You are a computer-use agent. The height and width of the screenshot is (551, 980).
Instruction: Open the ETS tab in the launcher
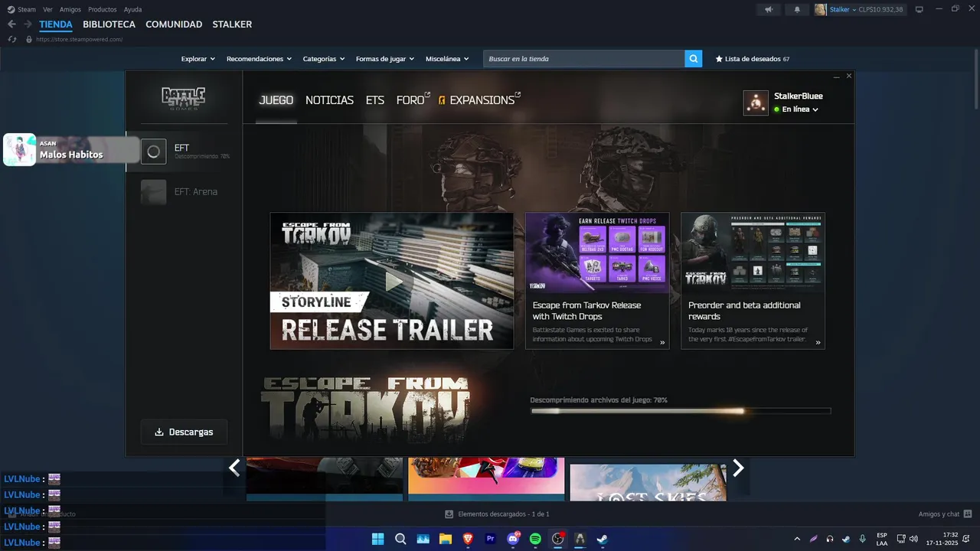375,100
